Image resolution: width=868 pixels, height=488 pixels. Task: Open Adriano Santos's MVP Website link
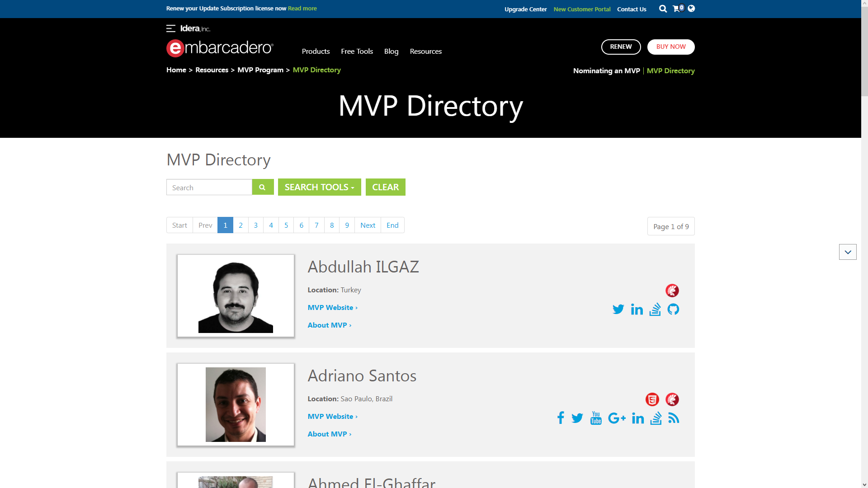pos(333,416)
